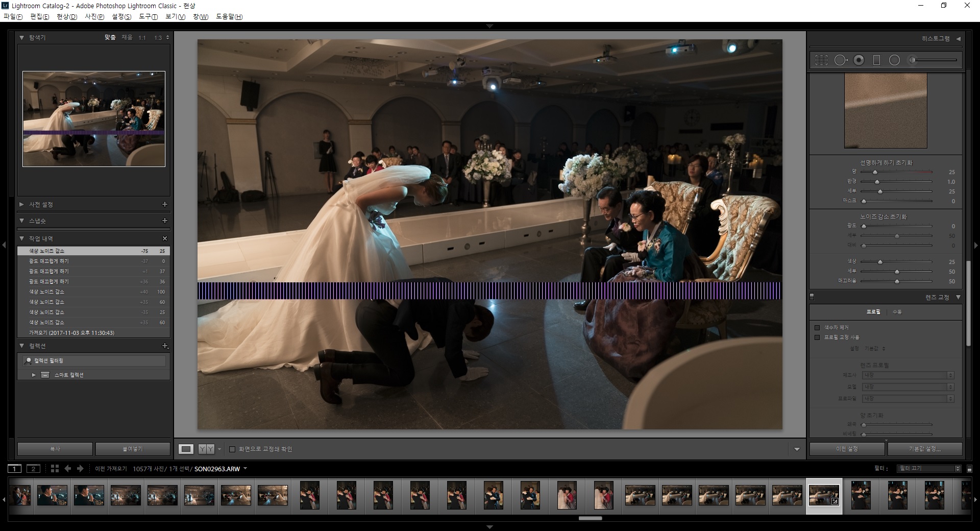The width and height of the screenshot is (980, 531).
Task: Enable 색수차 제거 checkbox
Action: coord(817,328)
